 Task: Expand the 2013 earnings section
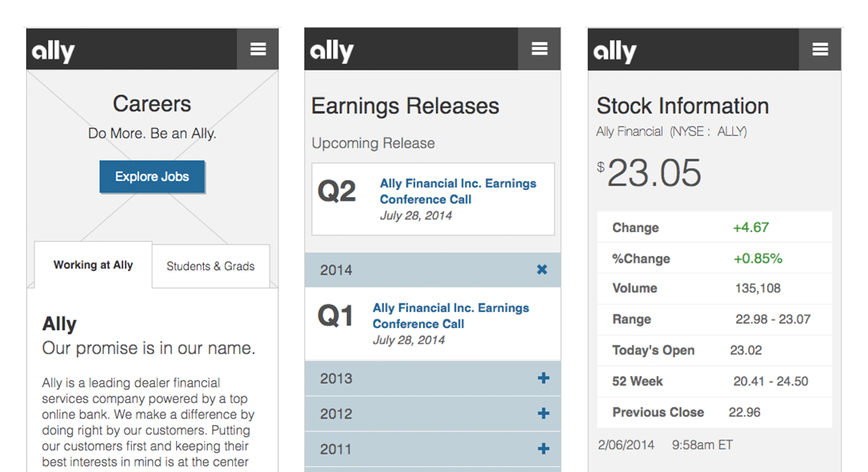pos(433,379)
